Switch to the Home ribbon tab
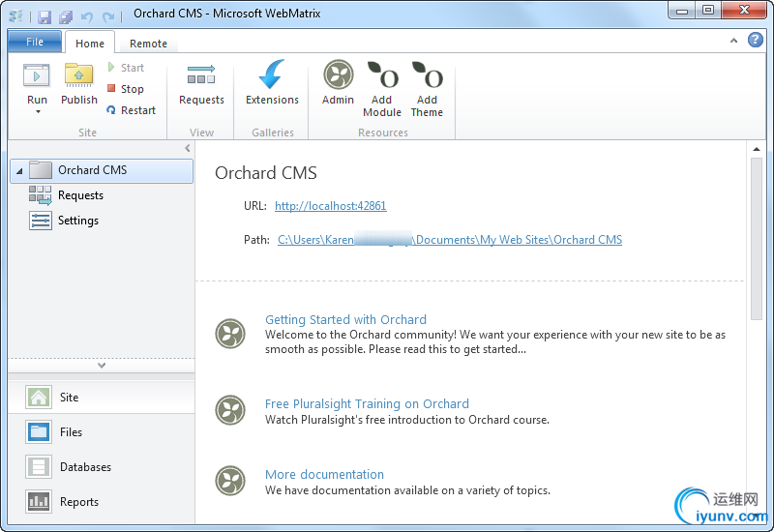The height and width of the screenshot is (532, 774). (90, 44)
